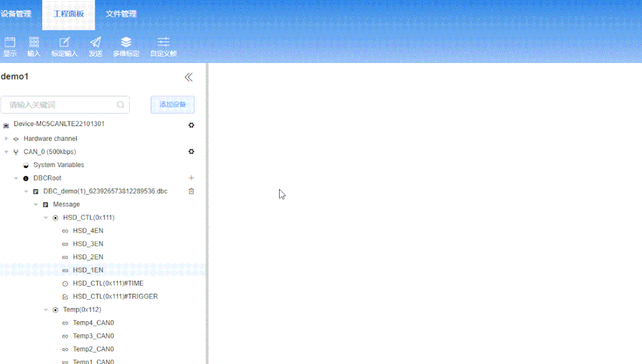This screenshot has height=364, width=642.
Task: Click the search magnifier icon
Action: tap(120, 105)
